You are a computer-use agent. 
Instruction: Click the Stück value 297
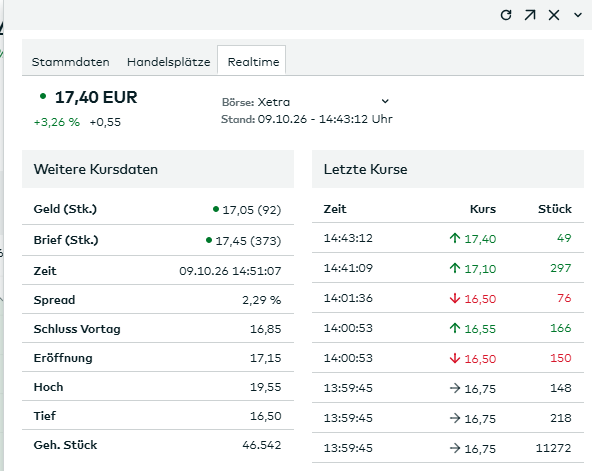[x=561, y=268]
